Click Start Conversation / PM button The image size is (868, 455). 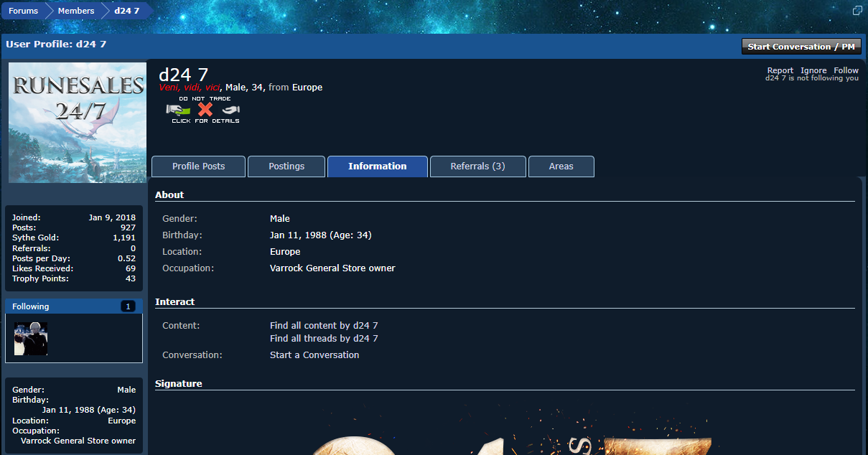click(801, 47)
